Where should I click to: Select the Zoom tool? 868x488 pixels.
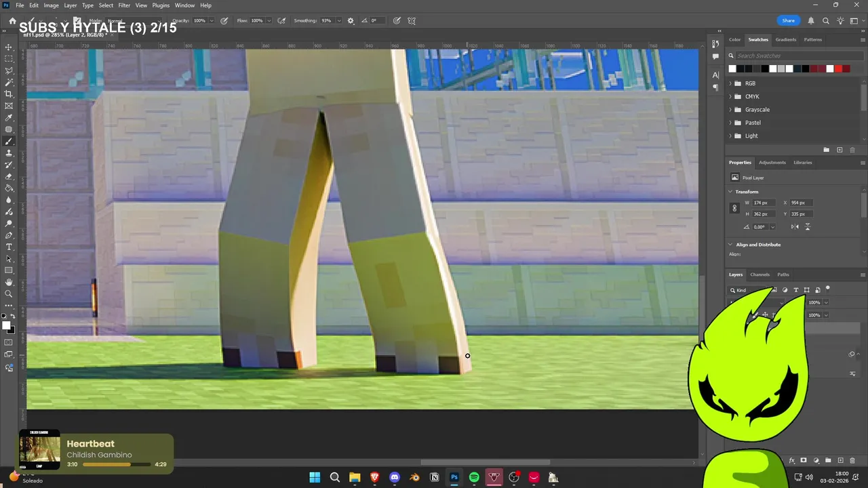click(x=9, y=293)
